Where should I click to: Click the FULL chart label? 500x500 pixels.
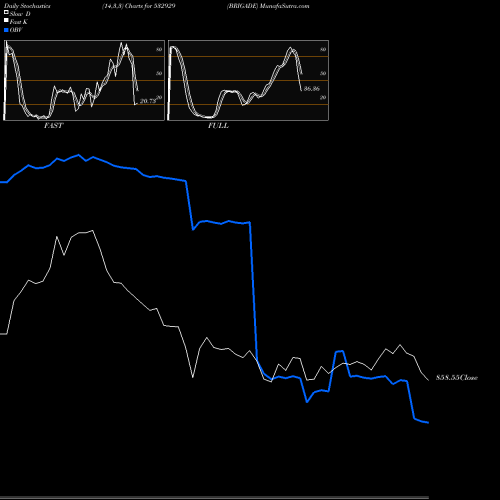pyautogui.click(x=218, y=126)
